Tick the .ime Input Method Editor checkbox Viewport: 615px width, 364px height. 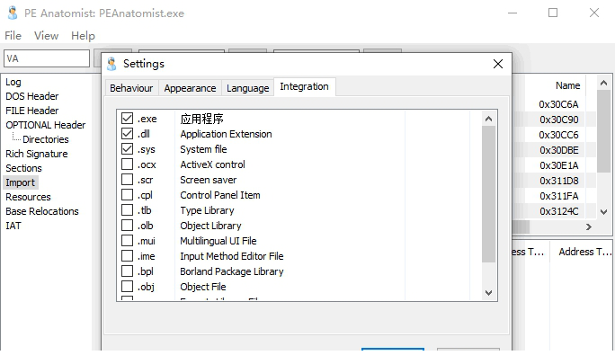[x=127, y=256]
